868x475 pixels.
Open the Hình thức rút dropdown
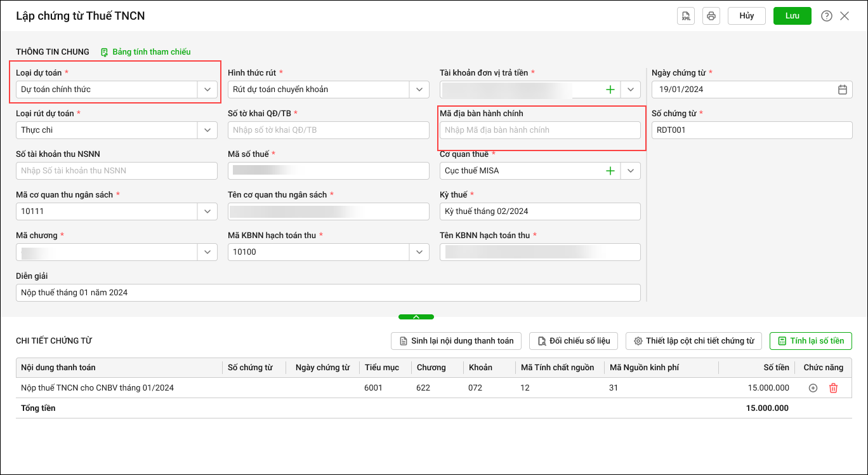click(x=419, y=90)
